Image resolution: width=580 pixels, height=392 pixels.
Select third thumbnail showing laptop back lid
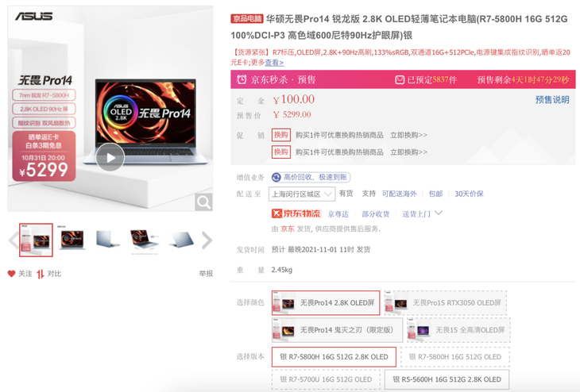107,240
